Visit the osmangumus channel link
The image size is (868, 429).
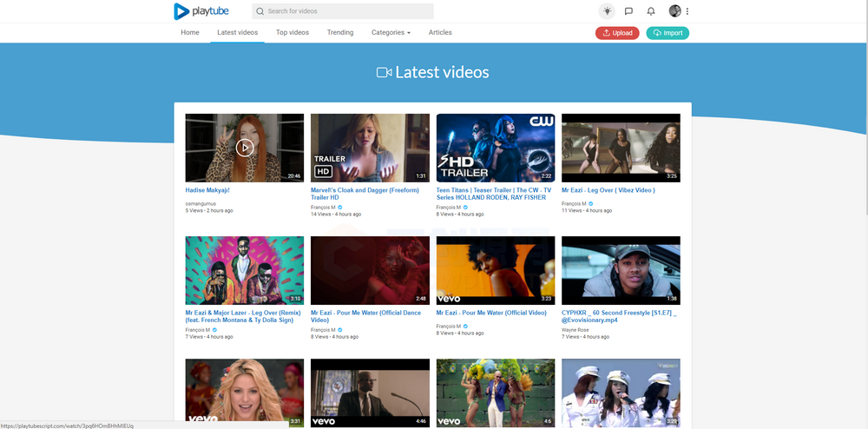tap(201, 204)
